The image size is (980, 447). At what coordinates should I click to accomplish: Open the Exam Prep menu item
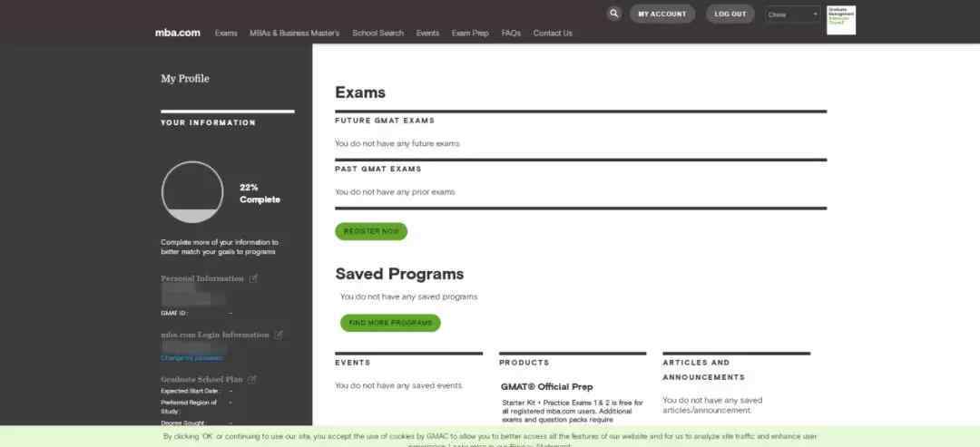pos(470,33)
